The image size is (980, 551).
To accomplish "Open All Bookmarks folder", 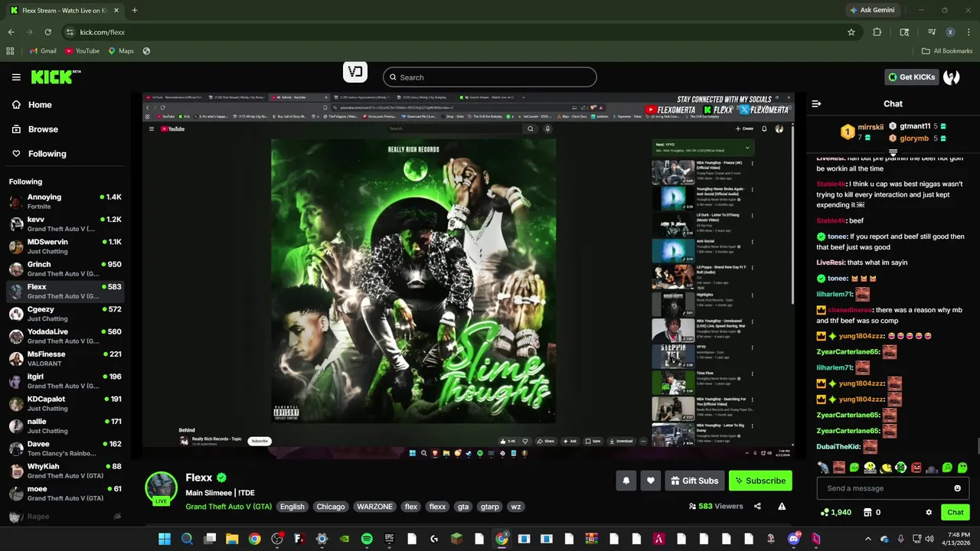I will pos(947,51).
